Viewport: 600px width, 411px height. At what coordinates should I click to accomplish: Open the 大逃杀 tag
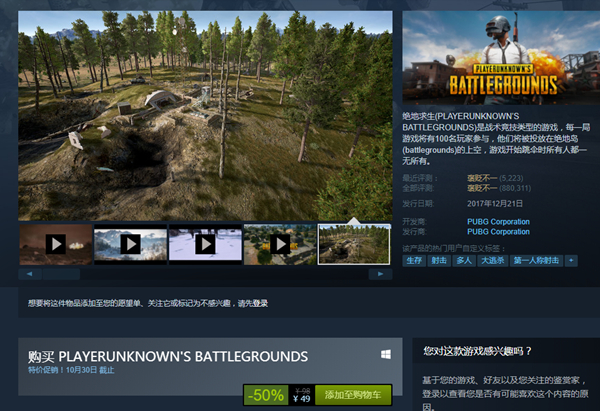pos(491,260)
